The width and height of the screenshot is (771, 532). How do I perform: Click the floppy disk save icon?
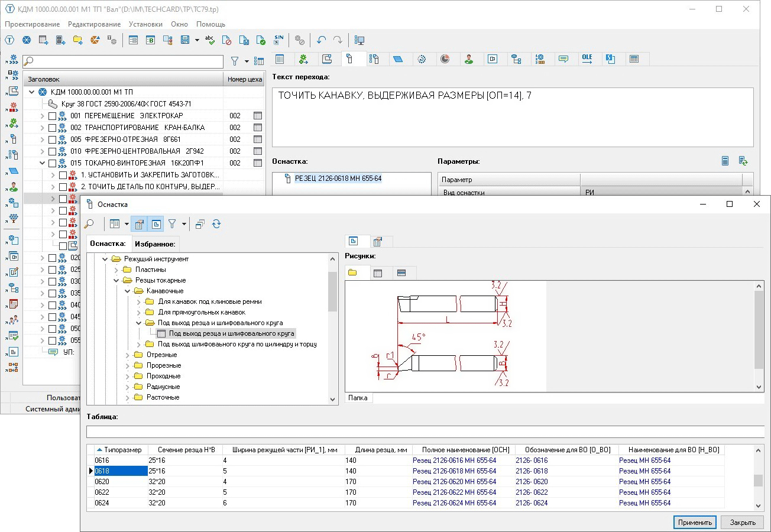185,40
